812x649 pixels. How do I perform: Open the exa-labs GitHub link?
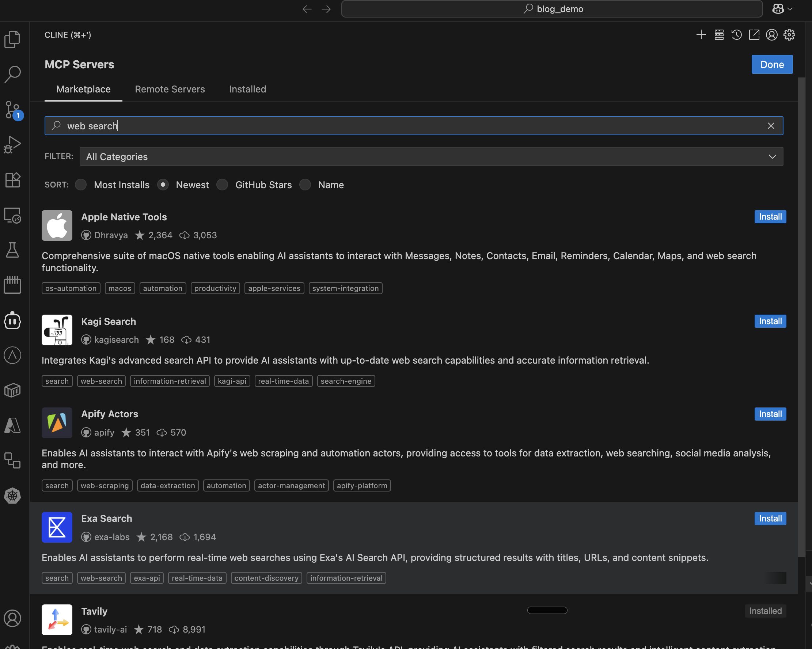point(105,537)
